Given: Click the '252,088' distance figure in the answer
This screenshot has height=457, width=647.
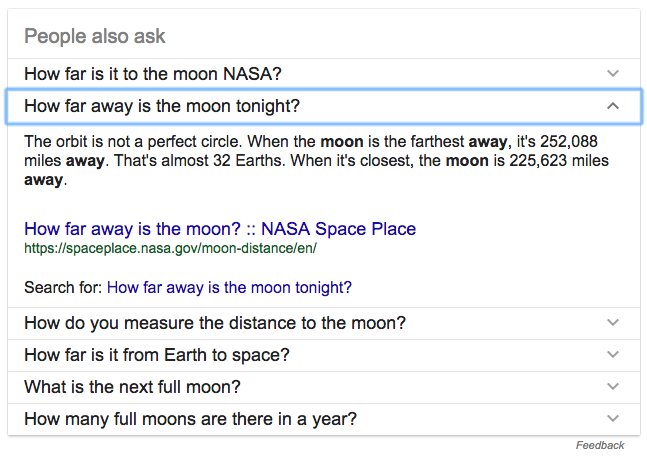Looking at the screenshot, I should pos(583,141).
